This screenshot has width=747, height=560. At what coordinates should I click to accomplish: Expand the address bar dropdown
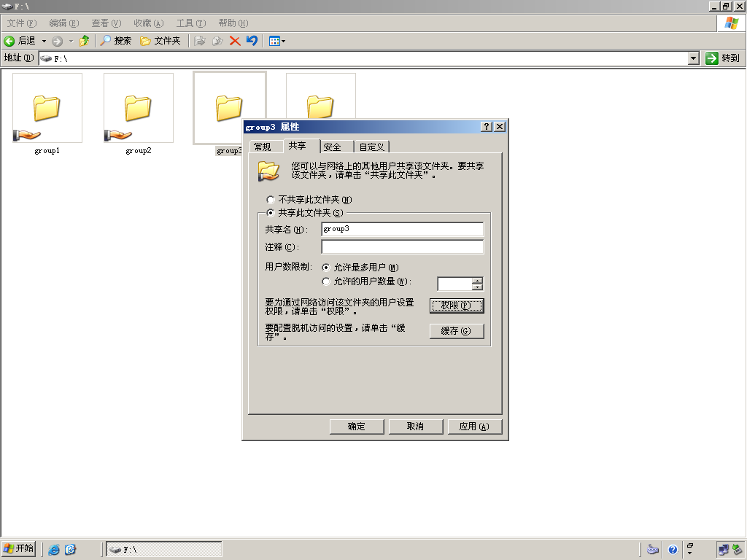(694, 58)
